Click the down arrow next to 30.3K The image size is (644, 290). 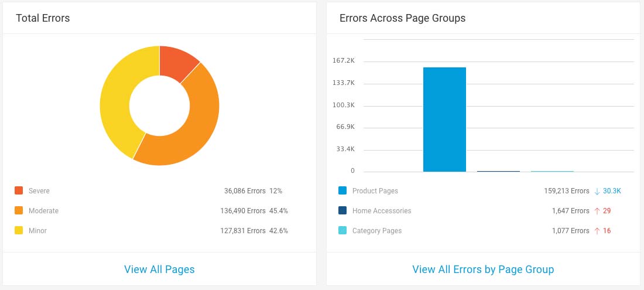pyautogui.click(x=597, y=191)
